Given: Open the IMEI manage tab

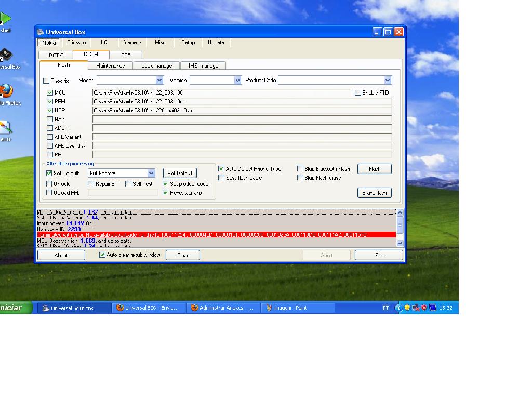Looking at the screenshot, I should coord(203,65).
